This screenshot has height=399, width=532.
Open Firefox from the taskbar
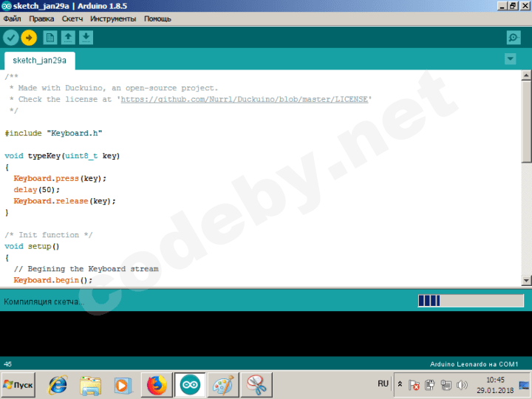point(157,385)
